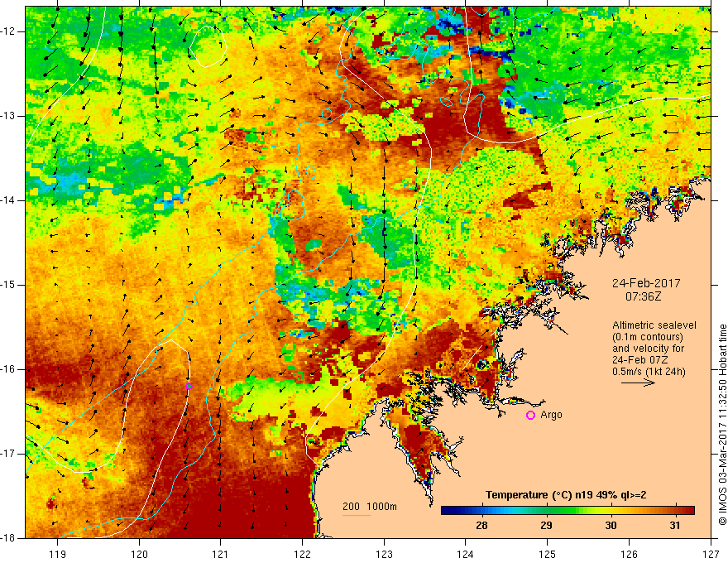Click the velocity scale arrow in legend
This screenshot has height=563, width=728.
point(638,383)
